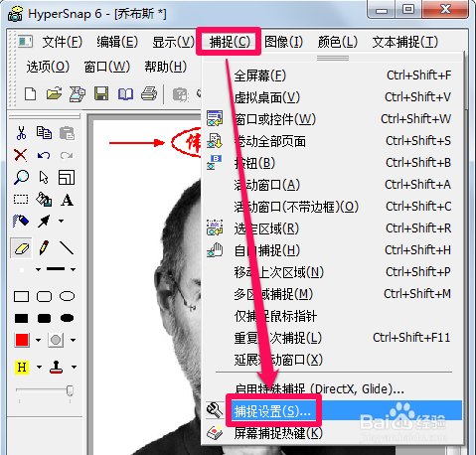Open dropdown beside the small white swatch
This screenshot has width=476, height=455.
coord(38,269)
